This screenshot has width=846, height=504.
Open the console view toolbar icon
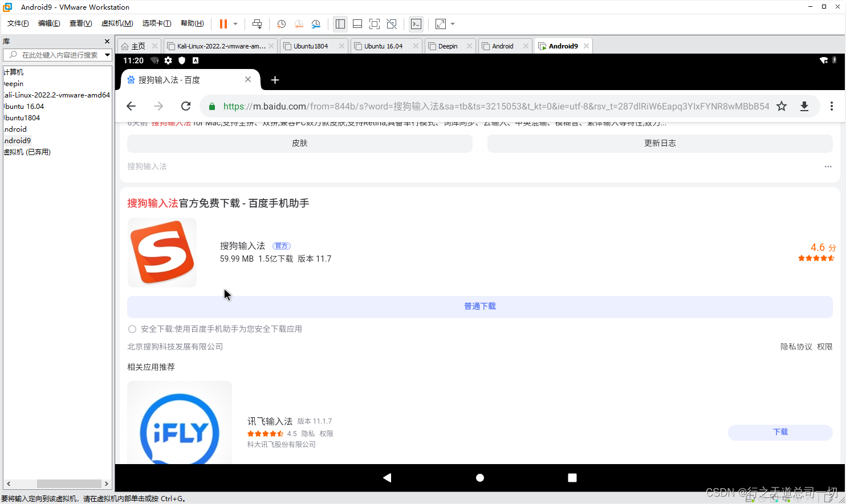pyautogui.click(x=416, y=24)
